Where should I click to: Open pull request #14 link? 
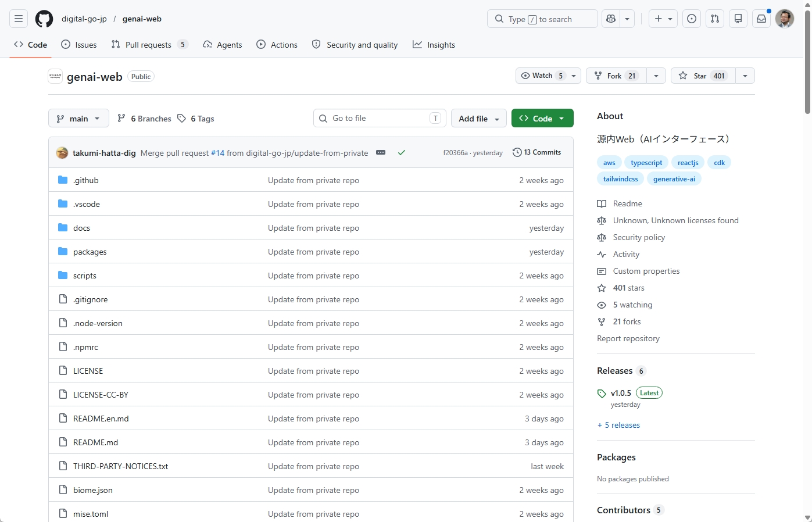[x=217, y=153]
